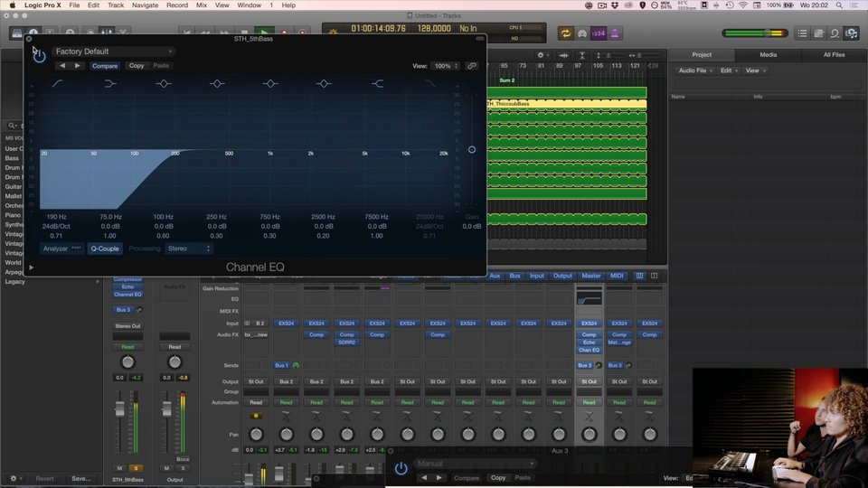
Task: Adjust the EQ master gain slider handle
Action: point(472,149)
